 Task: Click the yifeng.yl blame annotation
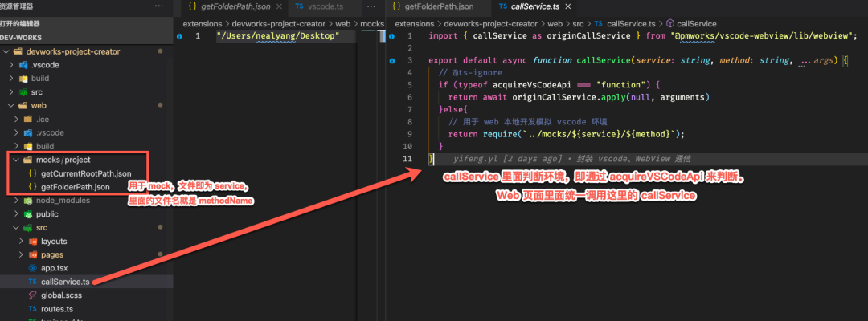click(572, 159)
